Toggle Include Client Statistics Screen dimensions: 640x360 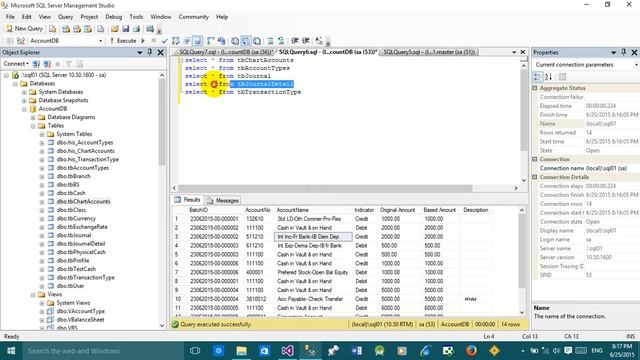[222, 41]
